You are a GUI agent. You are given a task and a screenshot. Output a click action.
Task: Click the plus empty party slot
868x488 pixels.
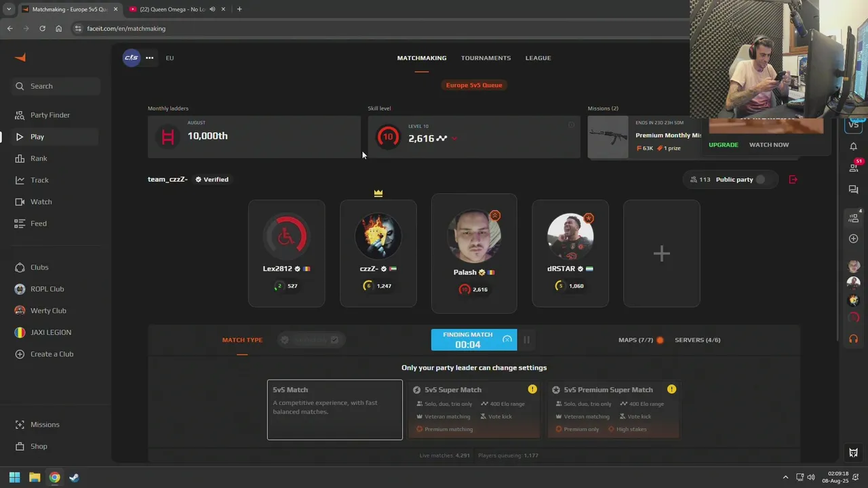click(662, 253)
